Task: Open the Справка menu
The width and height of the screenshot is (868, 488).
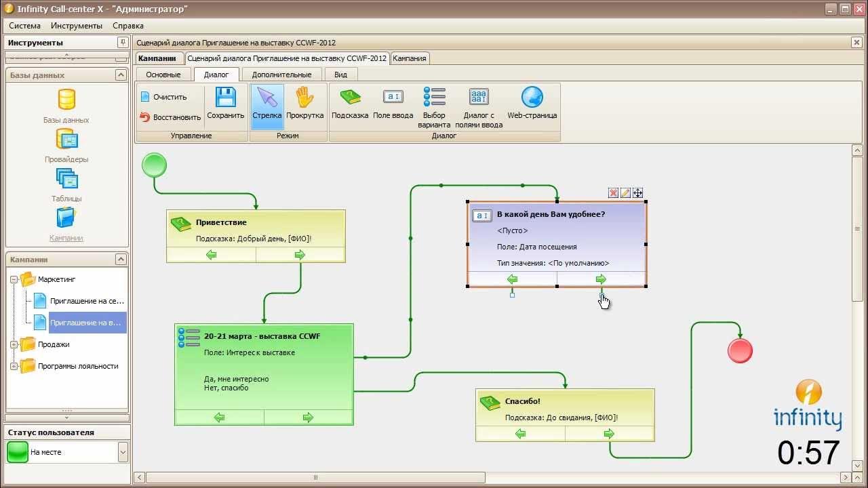Action: [128, 26]
